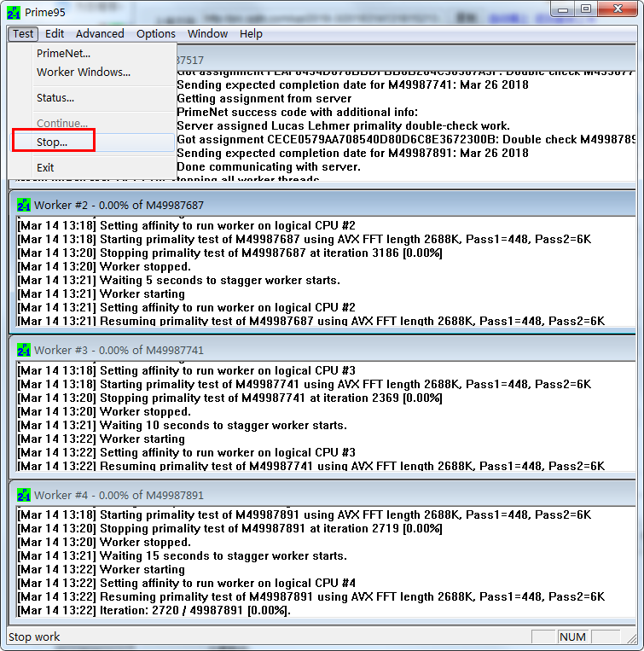Choose Exit in the Test menu

point(45,168)
